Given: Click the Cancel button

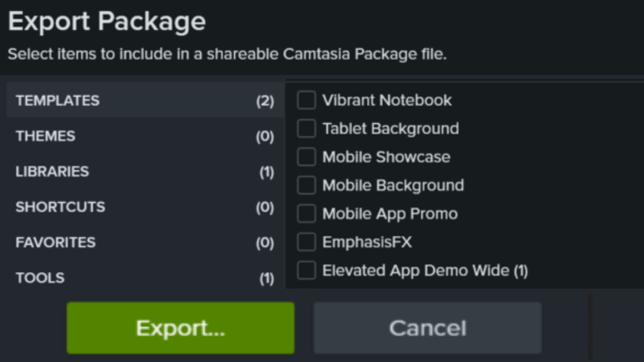Looking at the screenshot, I should (x=427, y=327).
